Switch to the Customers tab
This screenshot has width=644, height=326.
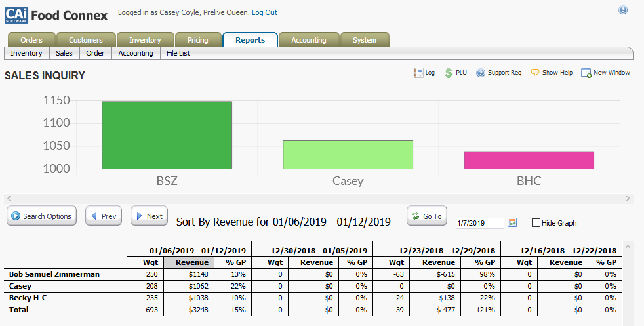point(85,40)
